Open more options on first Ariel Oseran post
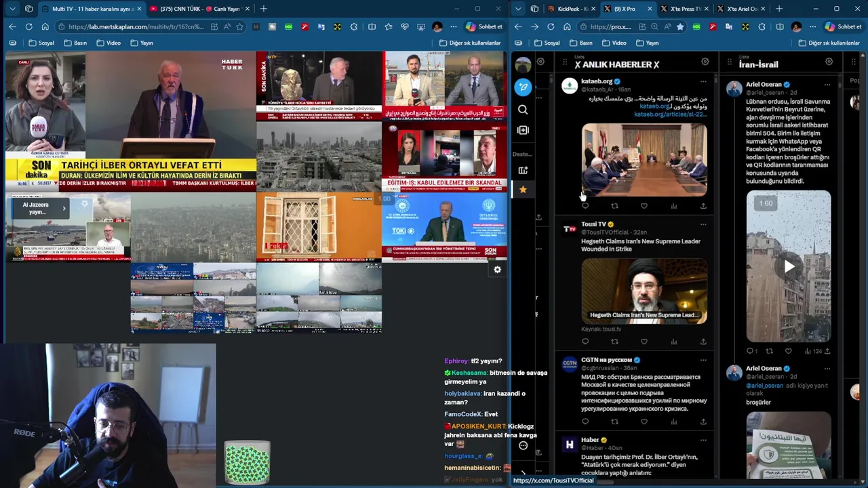This screenshot has width=868, height=488. coord(827,85)
